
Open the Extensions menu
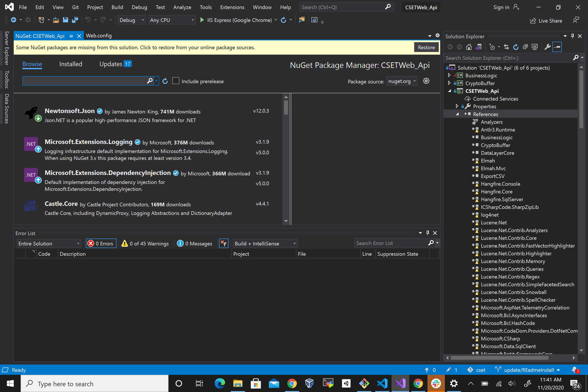[x=232, y=7]
